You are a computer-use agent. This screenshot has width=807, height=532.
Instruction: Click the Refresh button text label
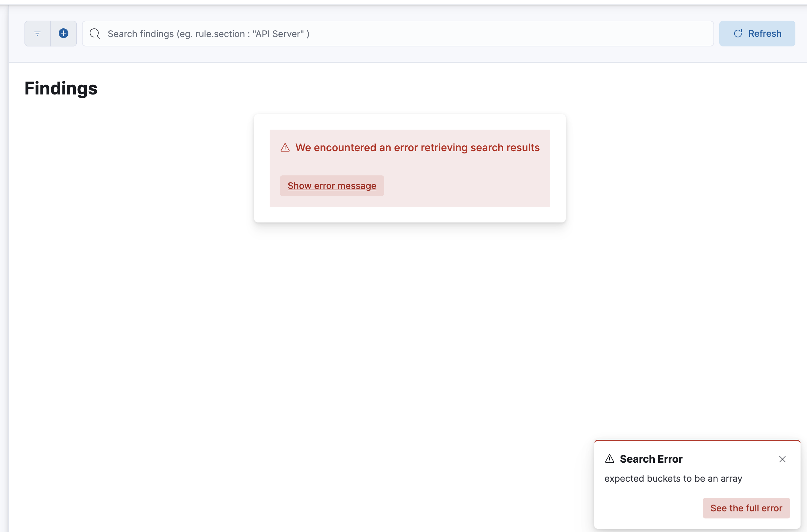(765, 33)
